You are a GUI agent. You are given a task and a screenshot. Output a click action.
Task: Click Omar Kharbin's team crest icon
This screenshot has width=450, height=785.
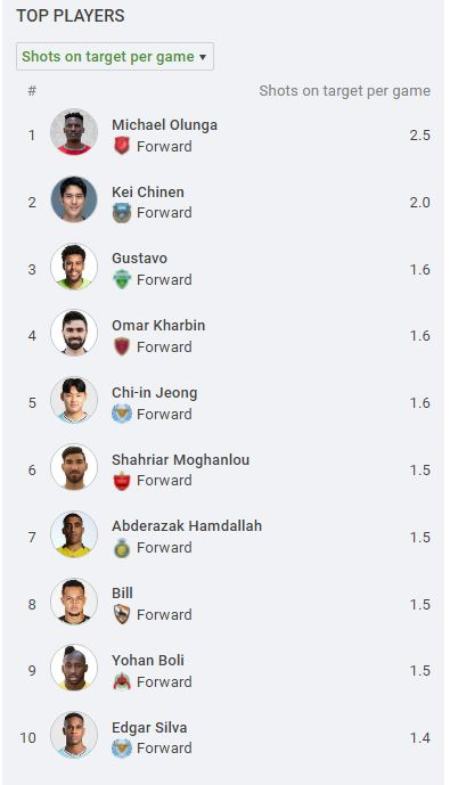[x=122, y=346]
